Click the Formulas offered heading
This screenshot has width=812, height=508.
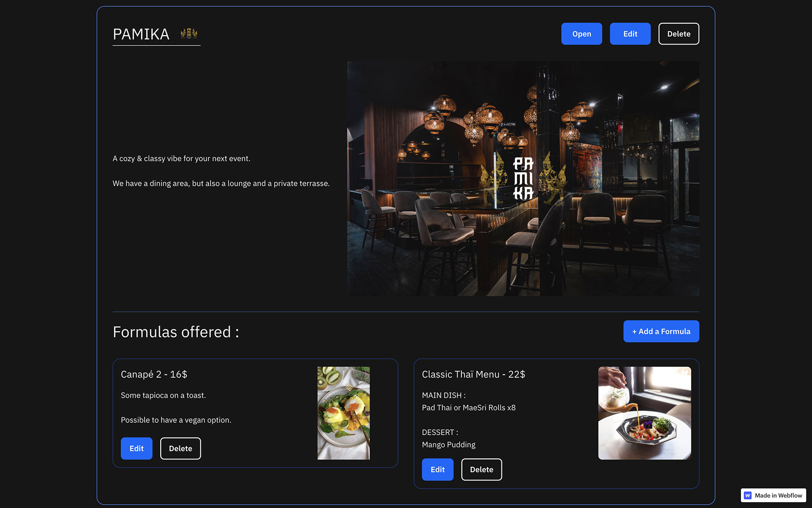[x=176, y=332]
